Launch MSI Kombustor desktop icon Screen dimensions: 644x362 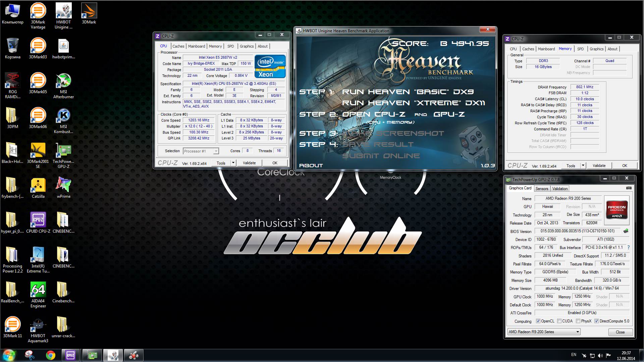63,120
